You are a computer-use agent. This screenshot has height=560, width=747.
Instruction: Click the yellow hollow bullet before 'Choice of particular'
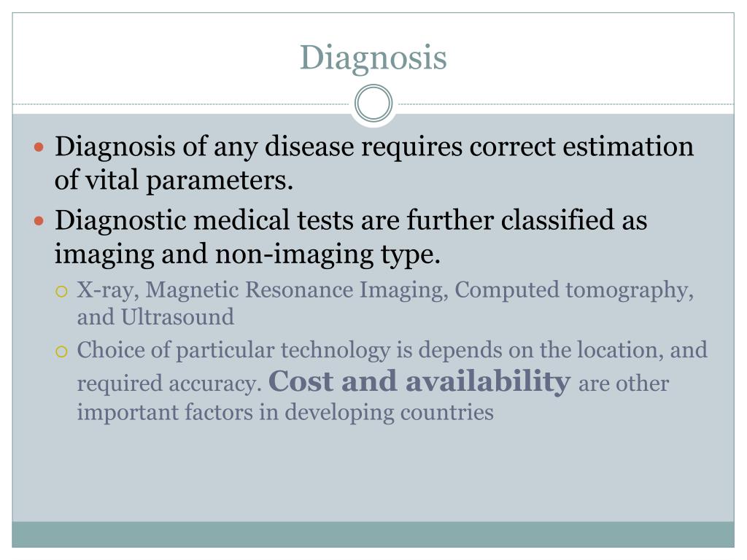[x=61, y=352]
